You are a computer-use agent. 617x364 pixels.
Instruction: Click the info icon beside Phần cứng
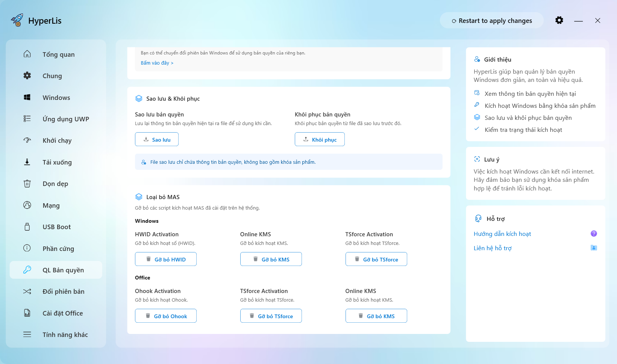27,248
